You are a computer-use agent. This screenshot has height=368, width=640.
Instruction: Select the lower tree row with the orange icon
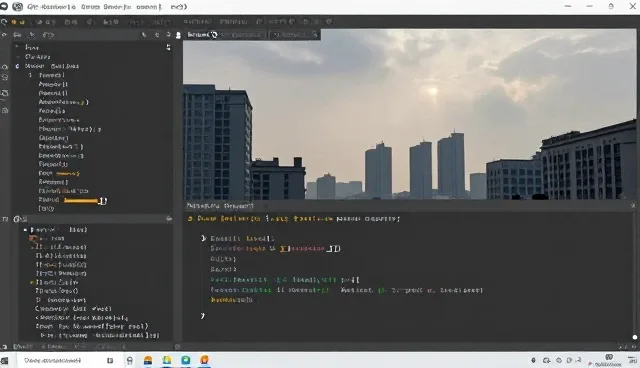[x=47, y=238]
